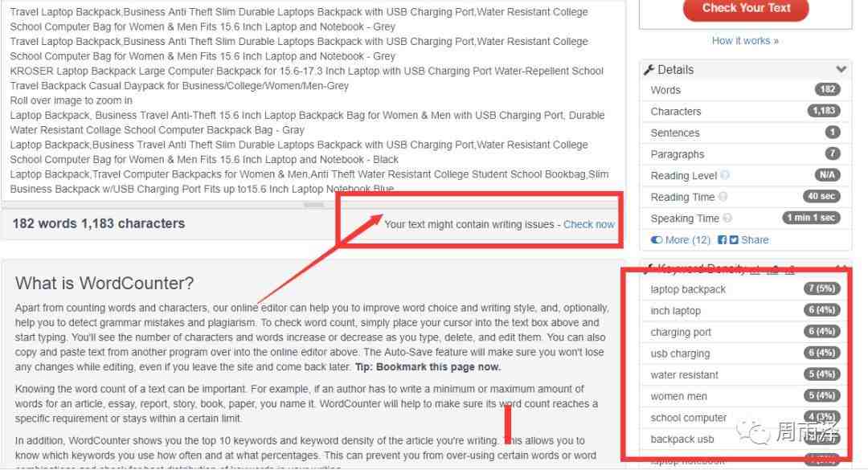Toggle the More (12) details switch
This screenshot has width=868, height=470.
point(657,239)
